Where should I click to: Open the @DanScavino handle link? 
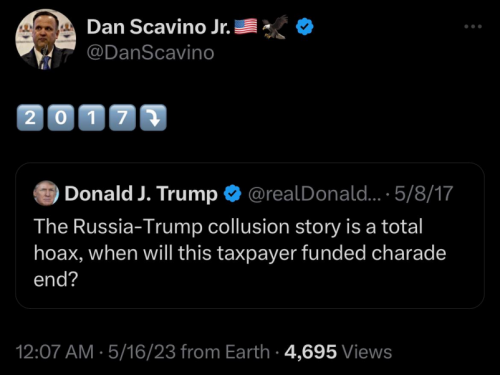click(150, 53)
